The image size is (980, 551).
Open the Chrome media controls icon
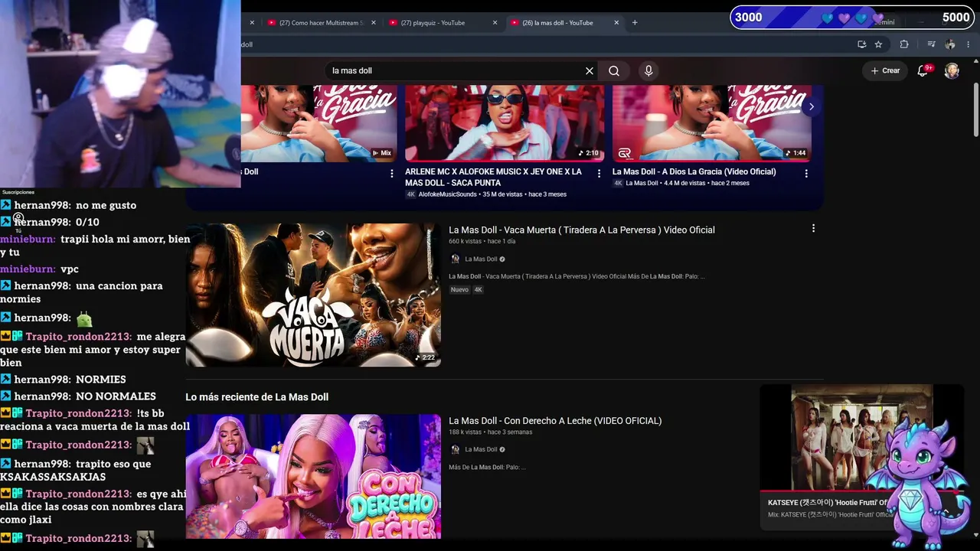[x=931, y=44]
